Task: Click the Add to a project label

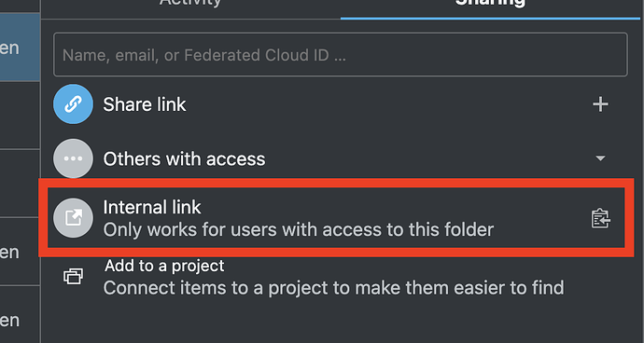Action: (x=164, y=266)
